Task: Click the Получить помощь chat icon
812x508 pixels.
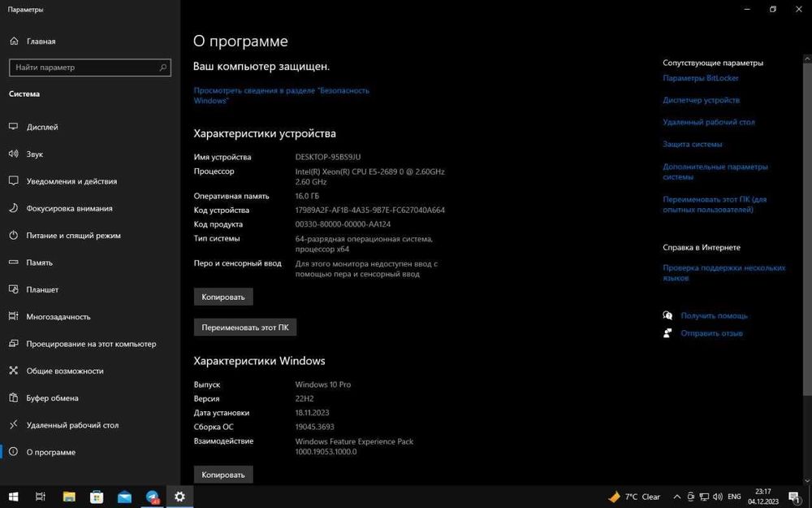Action: (x=667, y=315)
